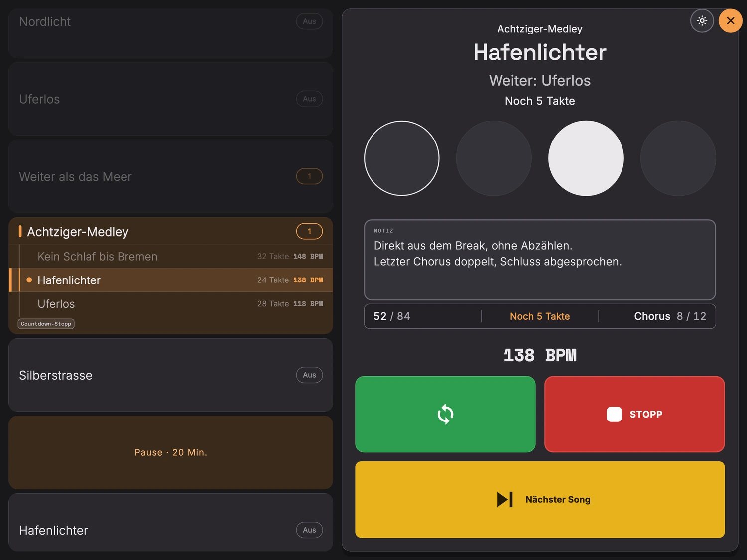Select the Silberstrasse song title
747x560 pixels.
(x=56, y=375)
